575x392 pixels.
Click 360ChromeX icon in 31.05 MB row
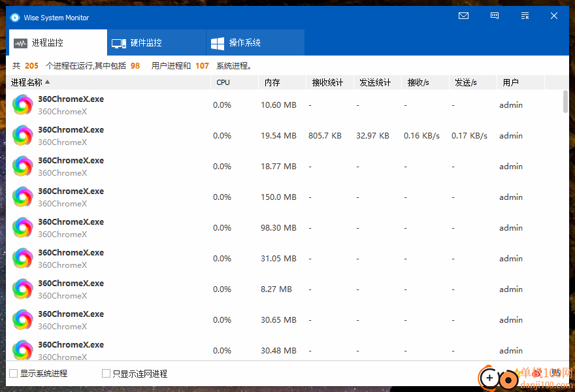23,259
